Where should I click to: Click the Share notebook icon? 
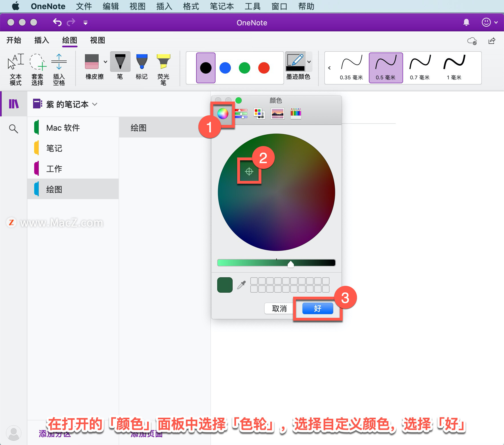492,41
